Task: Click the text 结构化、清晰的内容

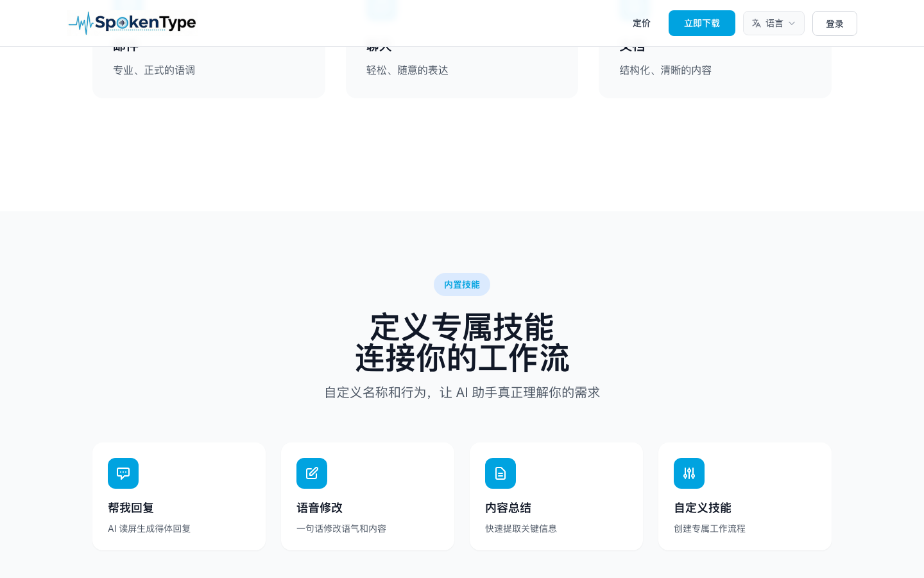Action: click(665, 70)
